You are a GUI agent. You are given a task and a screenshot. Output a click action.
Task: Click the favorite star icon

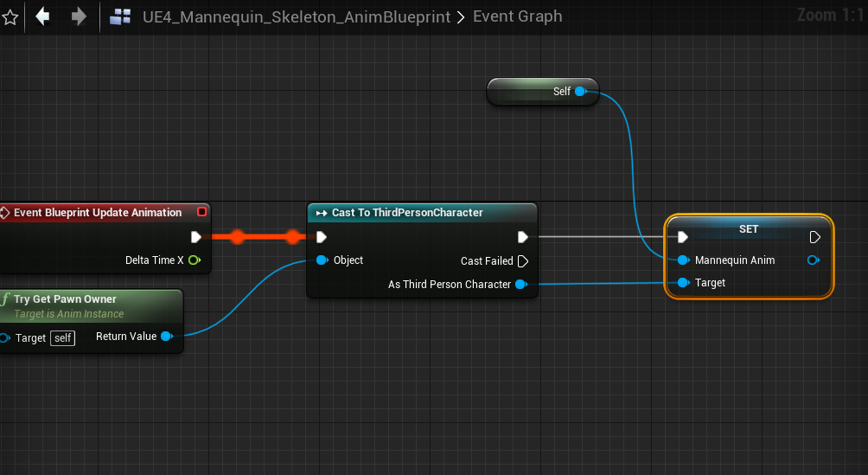point(10,17)
